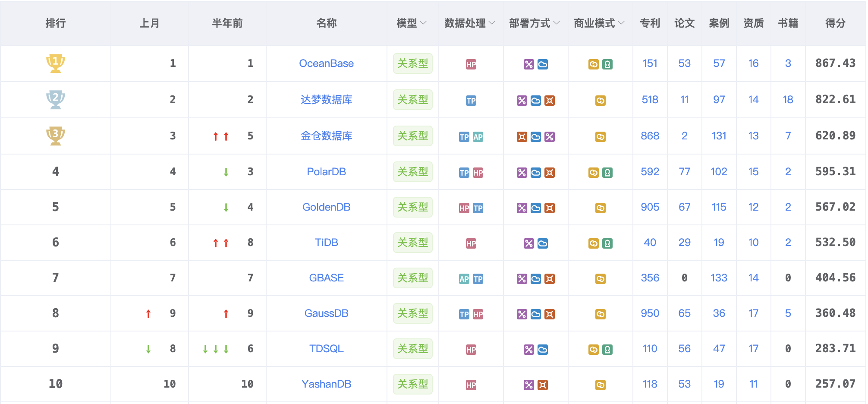The image size is (868, 404).
Task: Click the 专利 column header
Action: (650, 23)
